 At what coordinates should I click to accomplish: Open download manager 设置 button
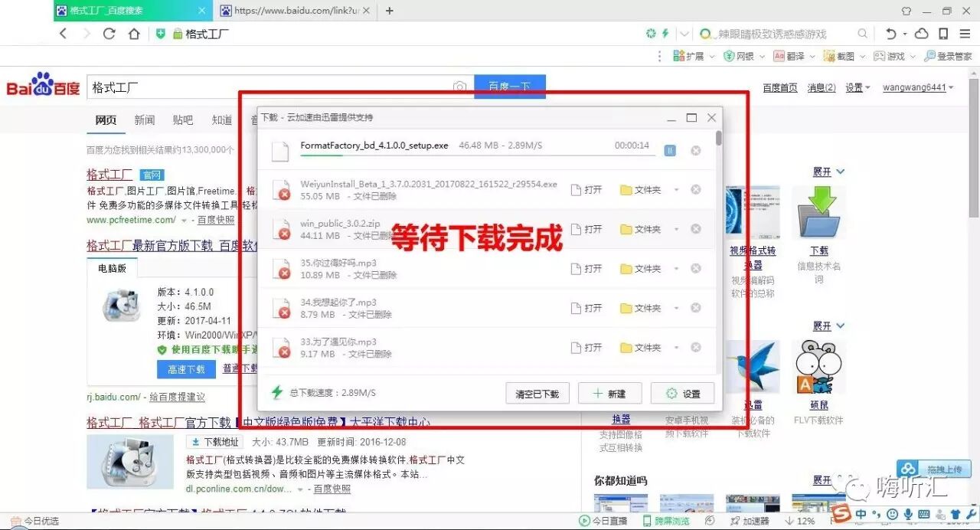pyautogui.click(x=683, y=394)
